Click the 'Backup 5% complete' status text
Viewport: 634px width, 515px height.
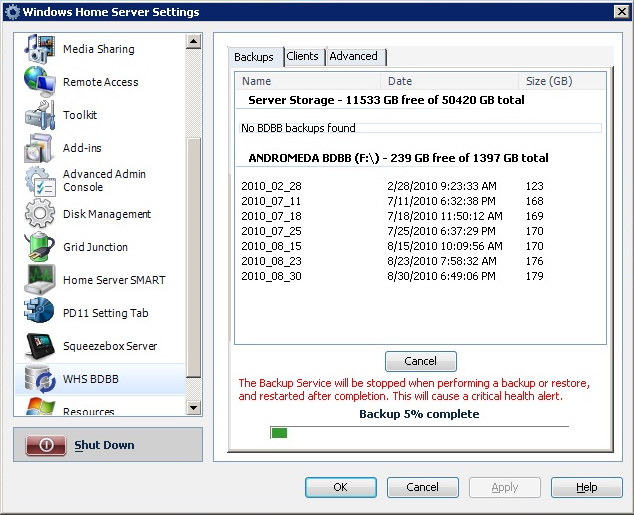tap(419, 414)
